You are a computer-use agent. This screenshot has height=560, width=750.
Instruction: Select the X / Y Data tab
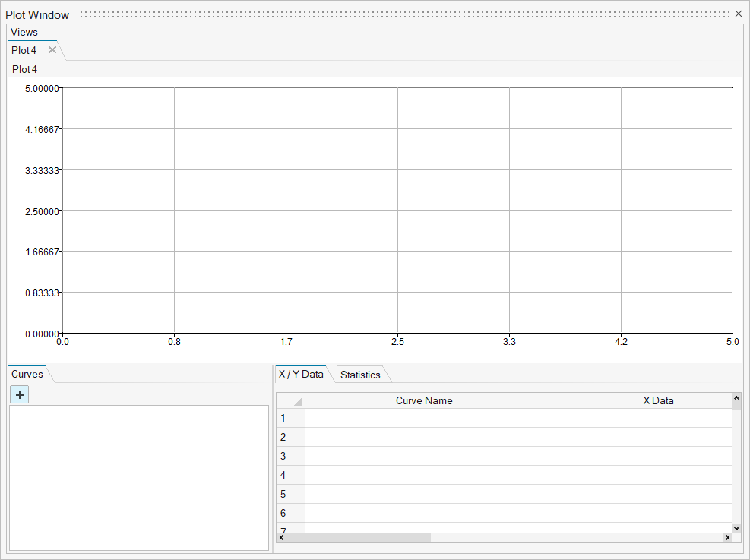(301, 374)
